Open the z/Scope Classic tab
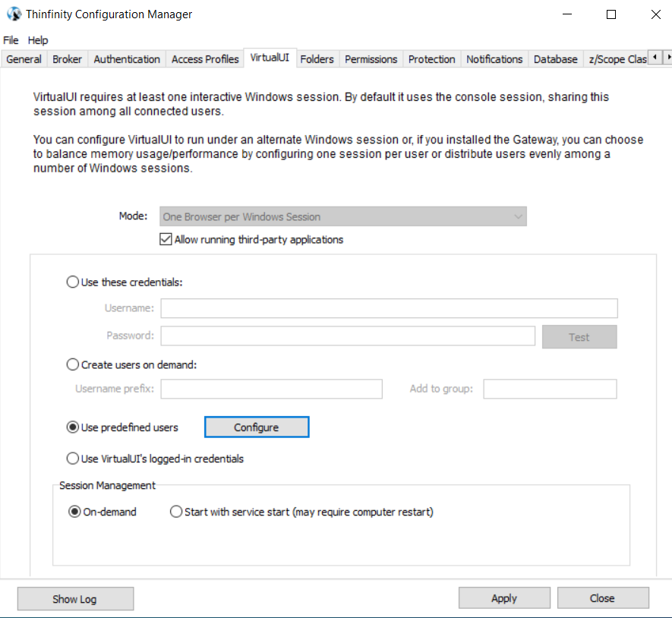The width and height of the screenshot is (672, 618). click(617, 59)
